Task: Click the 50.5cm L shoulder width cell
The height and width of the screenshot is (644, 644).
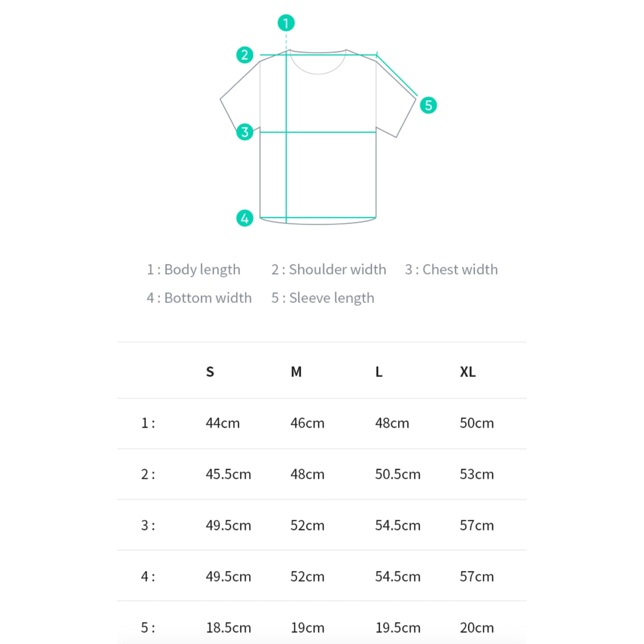Action: tap(398, 474)
